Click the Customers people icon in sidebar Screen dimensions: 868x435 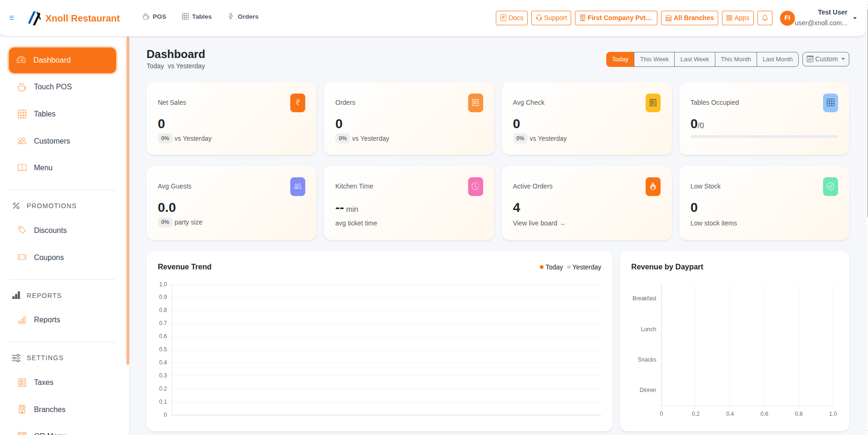pyautogui.click(x=22, y=141)
